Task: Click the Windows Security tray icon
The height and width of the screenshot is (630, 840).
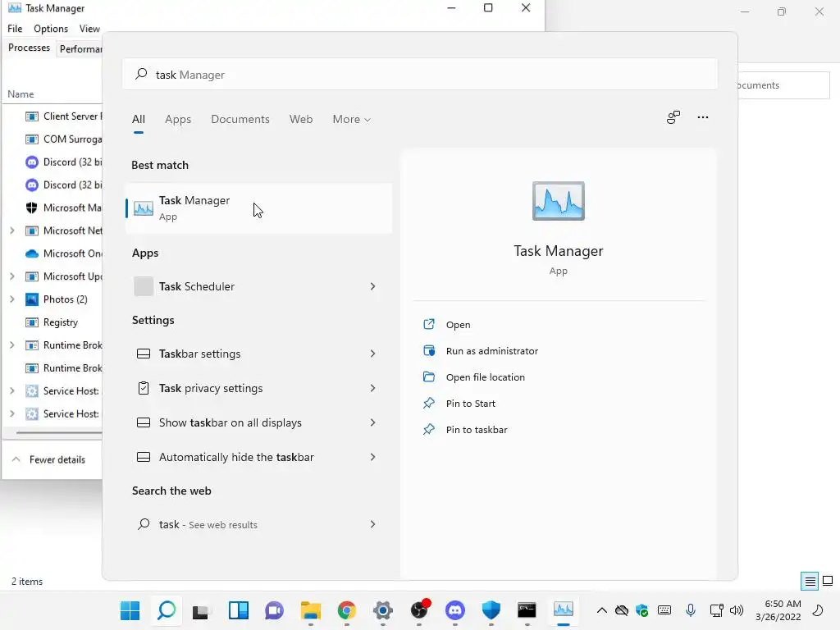Action: click(641, 610)
